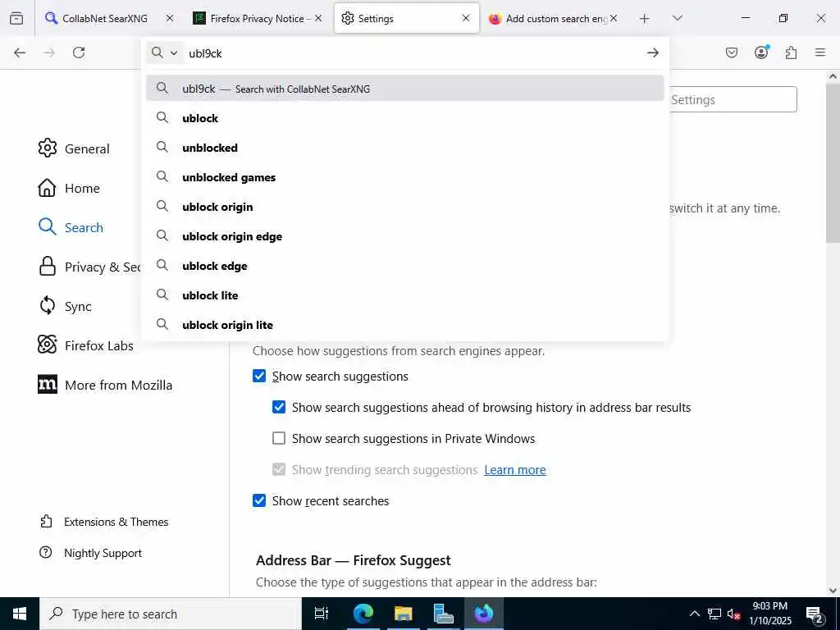Image resolution: width=840 pixels, height=630 pixels.
Task: Click the muted volume tray icon
Action: (x=733, y=614)
